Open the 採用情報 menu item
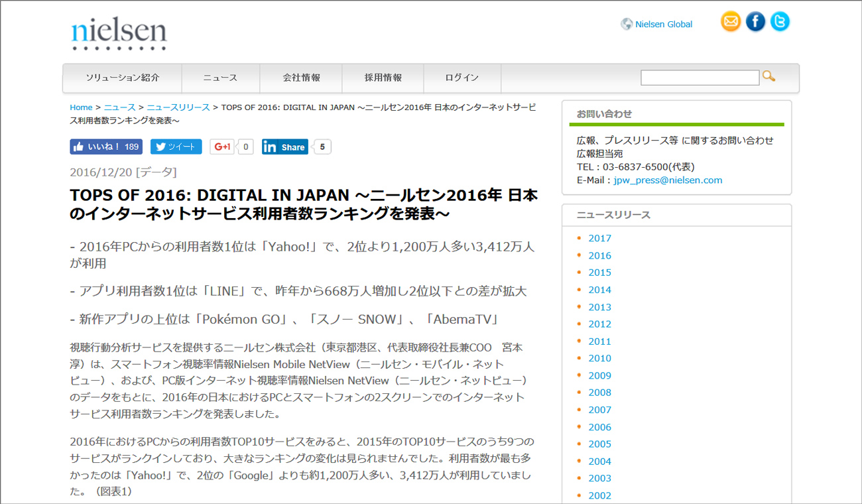 [x=383, y=78]
